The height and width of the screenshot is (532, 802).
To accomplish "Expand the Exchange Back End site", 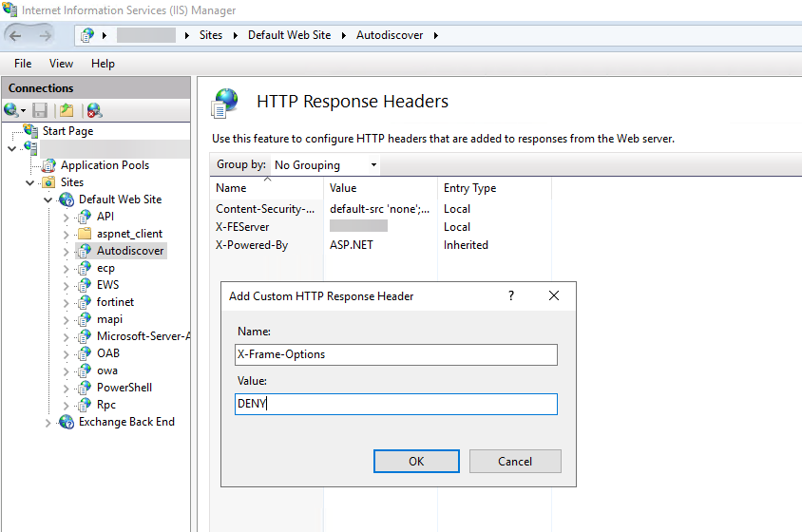I will coord(48,422).
